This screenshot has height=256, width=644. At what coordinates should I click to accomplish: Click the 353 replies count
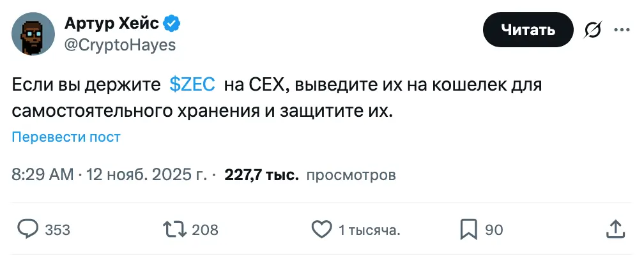tap(57, 230)
